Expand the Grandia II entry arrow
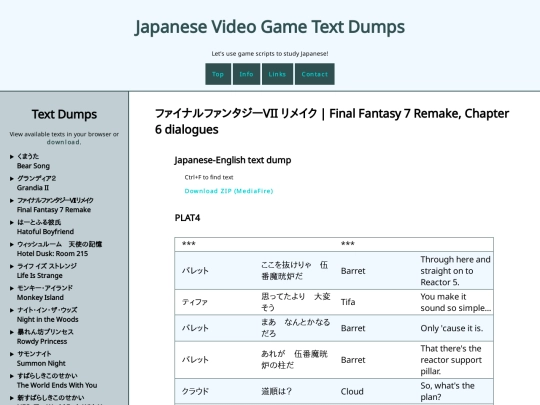Image resolution: width=540 pixels, height=405 pixels. (x=12, y=178)
